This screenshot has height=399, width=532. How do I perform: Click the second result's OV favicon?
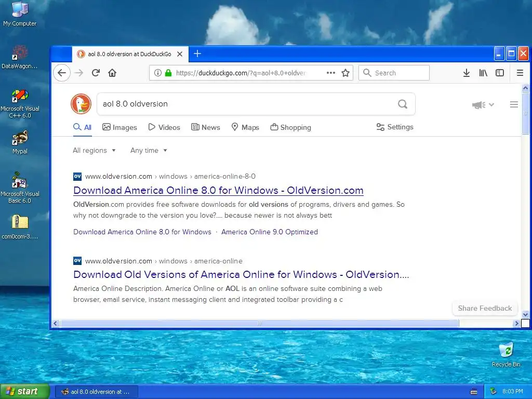tap(77, 261)
